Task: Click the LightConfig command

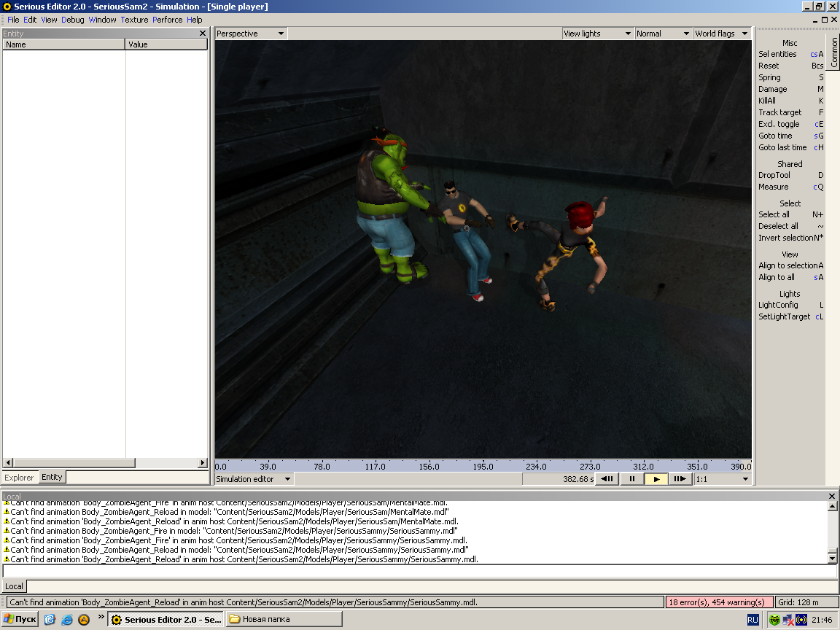Action: tap(790, 305)
